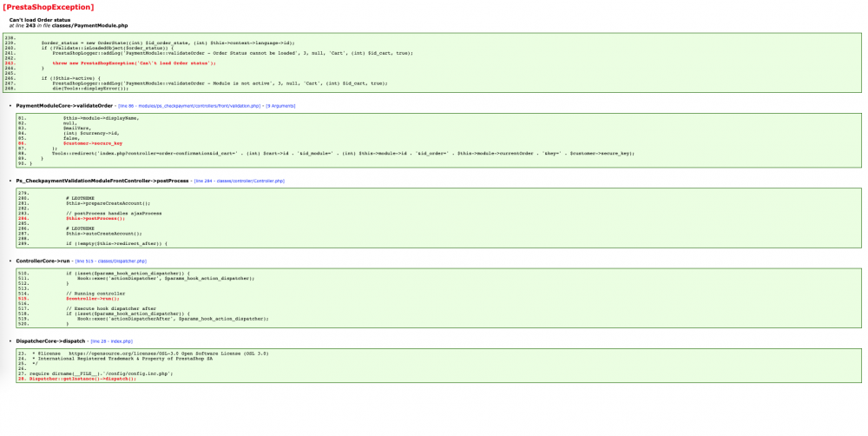Click the line 81 $this->module->displayName code

101,119
